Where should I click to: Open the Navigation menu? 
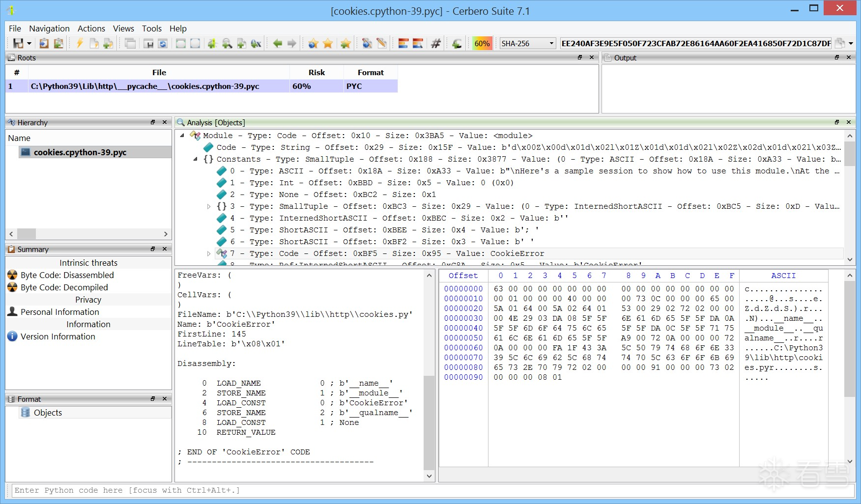click(49, 28)
